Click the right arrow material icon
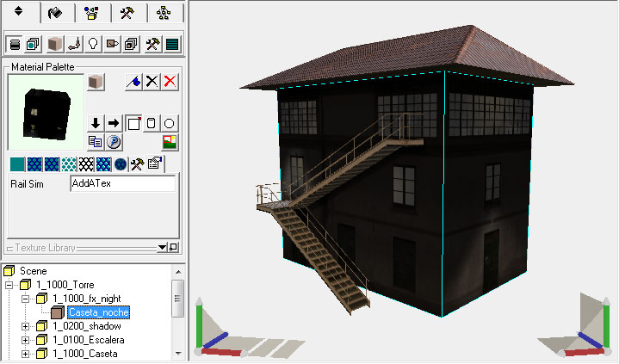Image resolution: width=619 pixels, height=364 pixels. point(113,123)
